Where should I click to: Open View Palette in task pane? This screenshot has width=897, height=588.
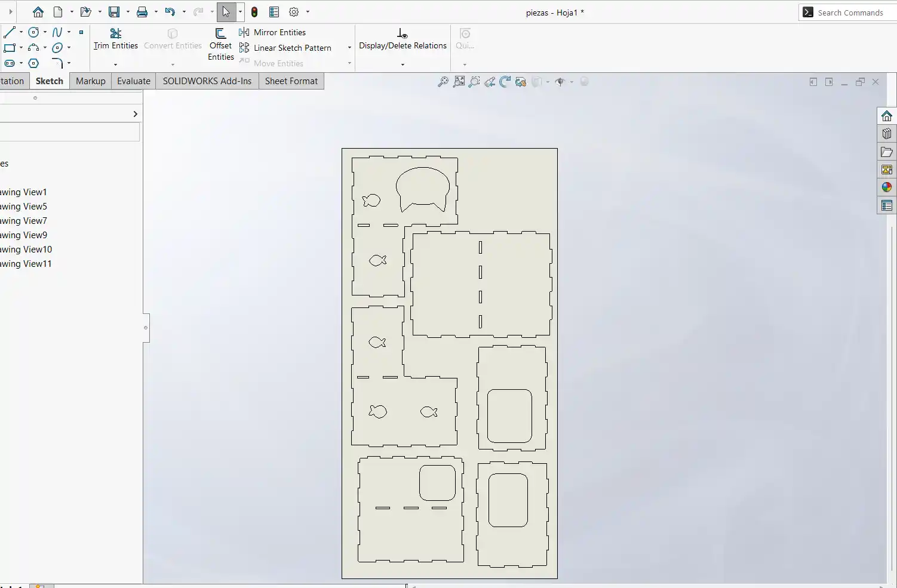tap(887, 170)
